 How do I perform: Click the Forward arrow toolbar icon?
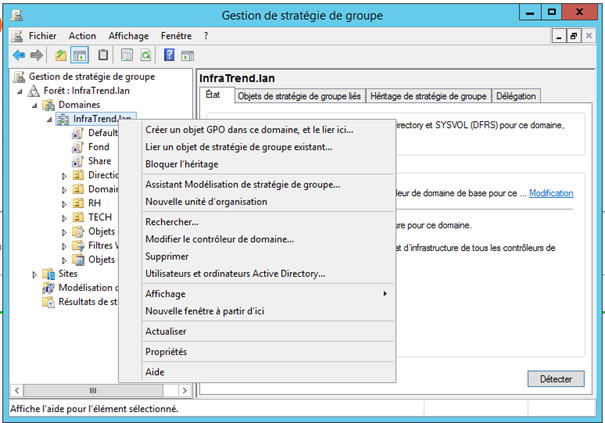[x=37, y=55]
